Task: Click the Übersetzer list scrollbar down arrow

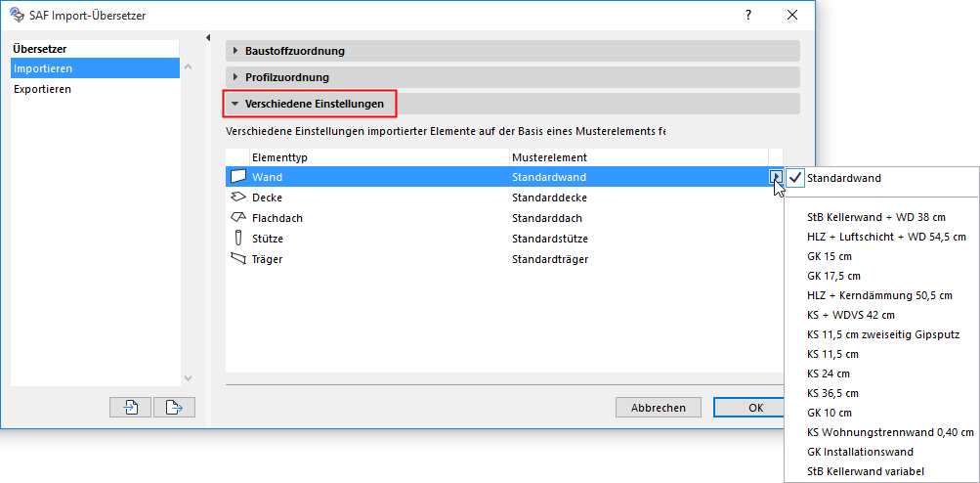Action: tap(189, 377)
